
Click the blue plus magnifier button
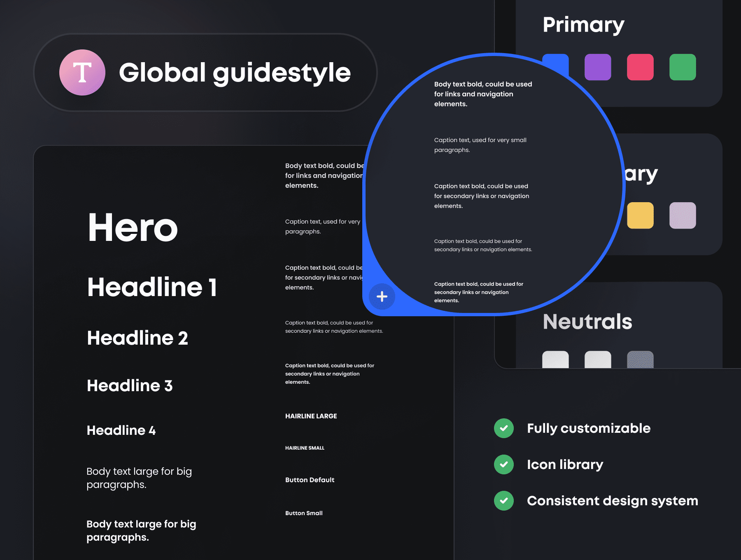click(x=382, y=296)
